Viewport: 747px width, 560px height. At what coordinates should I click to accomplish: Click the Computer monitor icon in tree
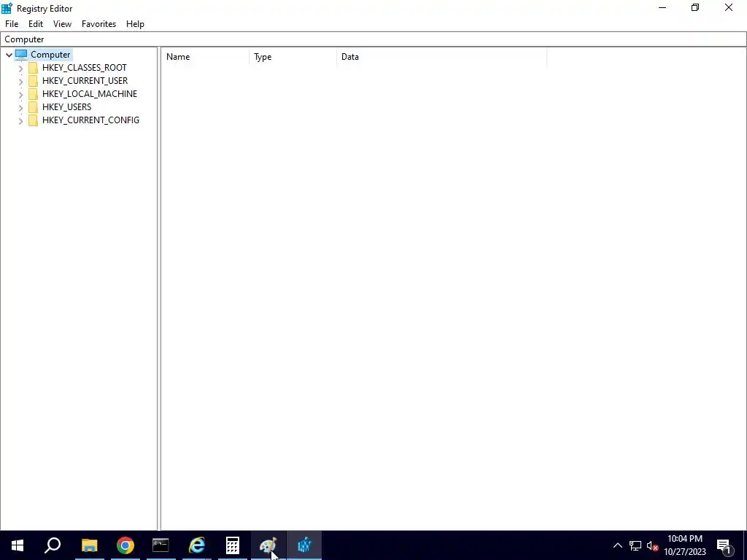tap(21, 54)
